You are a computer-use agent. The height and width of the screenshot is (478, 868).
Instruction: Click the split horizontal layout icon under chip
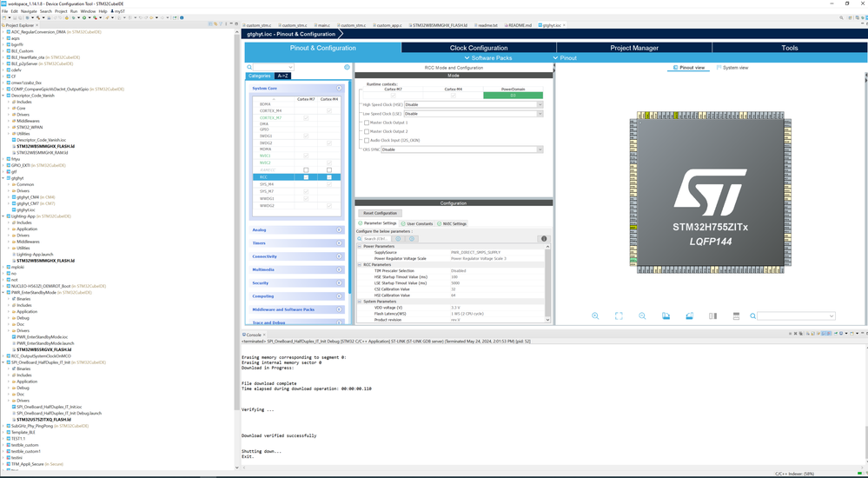(x=712, y=316)
